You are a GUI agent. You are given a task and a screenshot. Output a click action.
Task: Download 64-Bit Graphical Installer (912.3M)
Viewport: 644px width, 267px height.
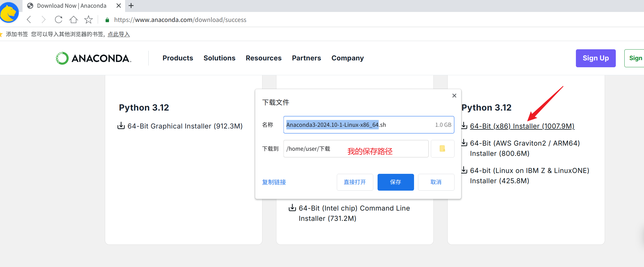click(x=185, y=126)
